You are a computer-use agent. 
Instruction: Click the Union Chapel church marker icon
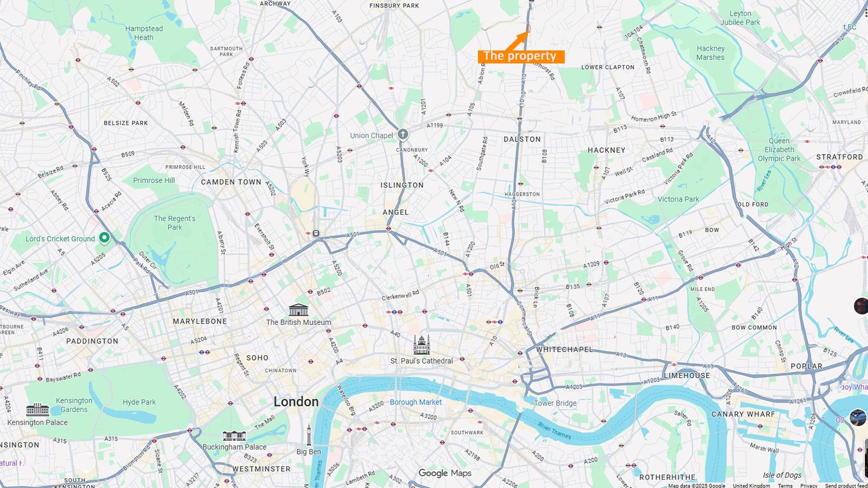point(403,134)
